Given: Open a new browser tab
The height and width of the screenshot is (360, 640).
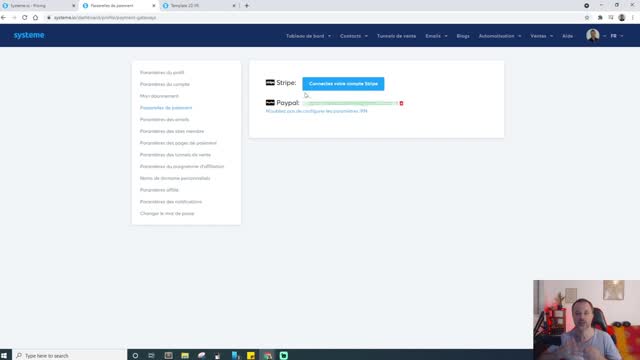Looking at the screenshot, I should pos(247,6).
